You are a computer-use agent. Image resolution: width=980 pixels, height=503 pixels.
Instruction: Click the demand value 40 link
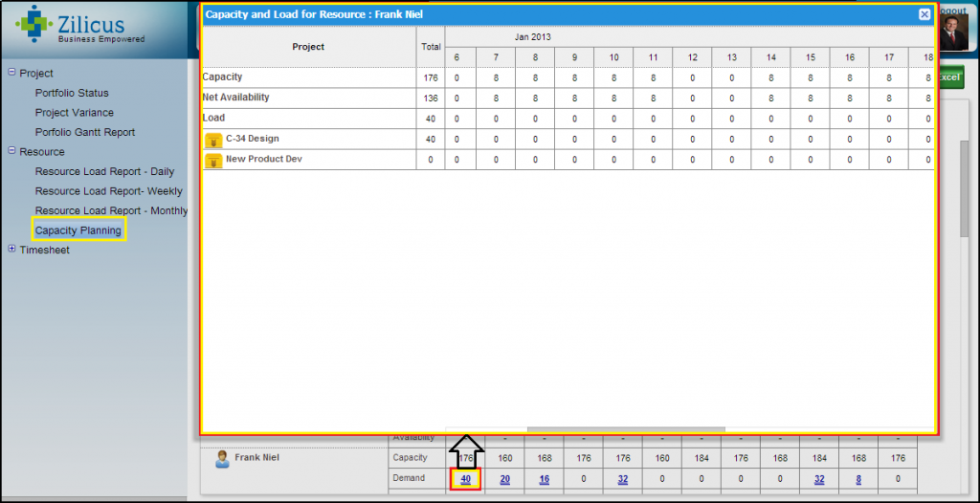pyautogui.click(x=465, y=479)
